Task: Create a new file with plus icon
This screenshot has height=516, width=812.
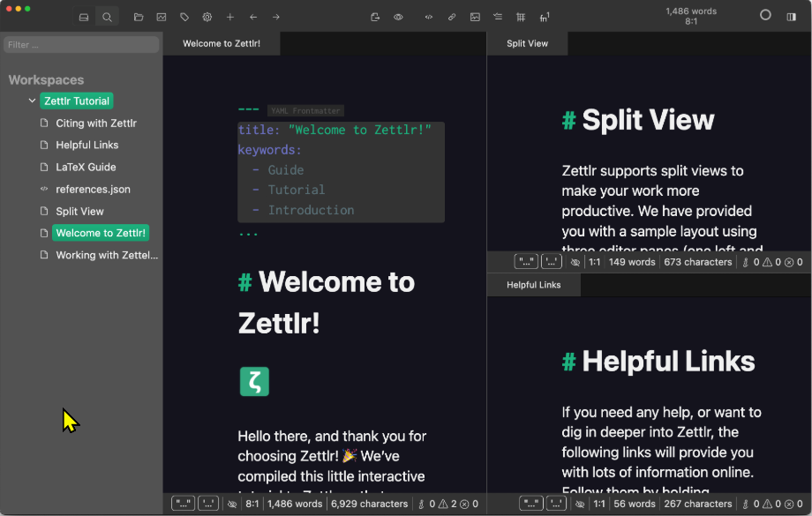Action: (230, 17)
